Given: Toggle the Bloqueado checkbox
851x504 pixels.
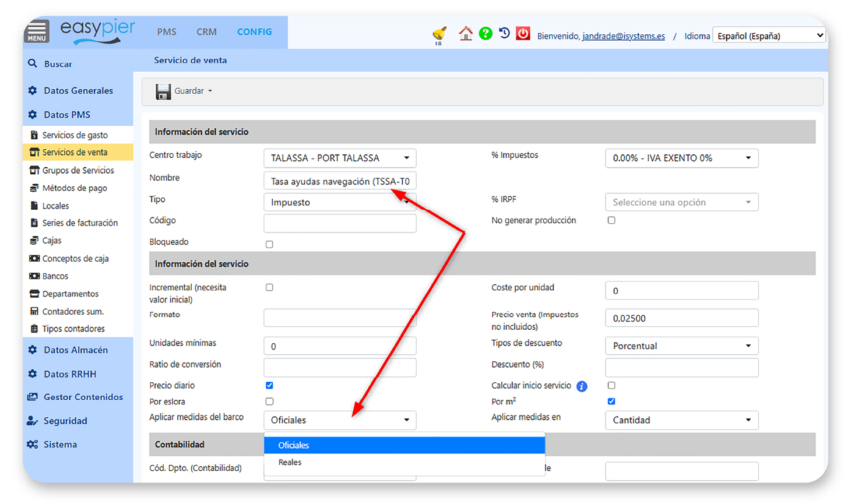Looking at the screenshot, I should tap(269, 244).
